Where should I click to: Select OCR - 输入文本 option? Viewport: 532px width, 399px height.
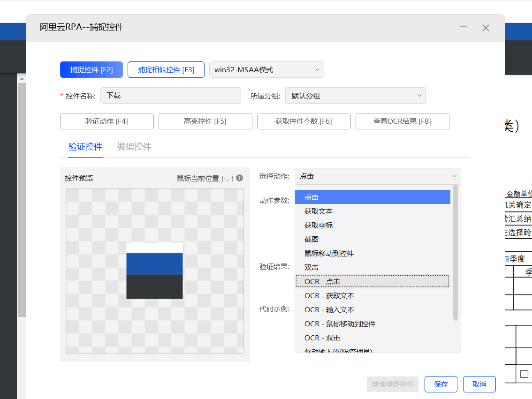coord(372,309)
